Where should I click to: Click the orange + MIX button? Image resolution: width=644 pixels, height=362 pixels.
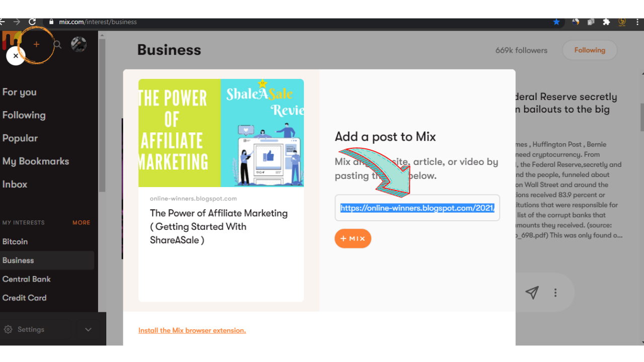tap(353, 238)
